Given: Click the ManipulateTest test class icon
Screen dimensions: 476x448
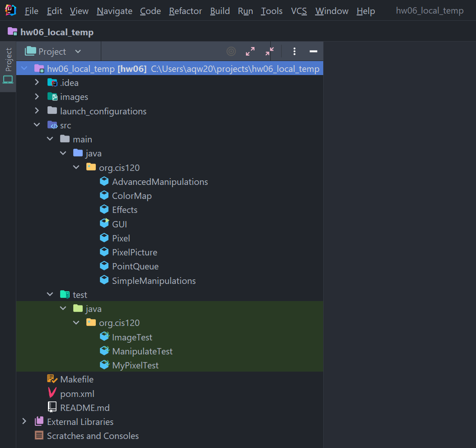Looking at the screenshot, I should pyautogui.click(x=104, y=350).
